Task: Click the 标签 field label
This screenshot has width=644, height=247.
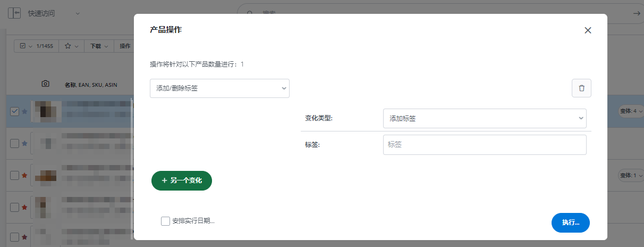Action: (312, 145)
